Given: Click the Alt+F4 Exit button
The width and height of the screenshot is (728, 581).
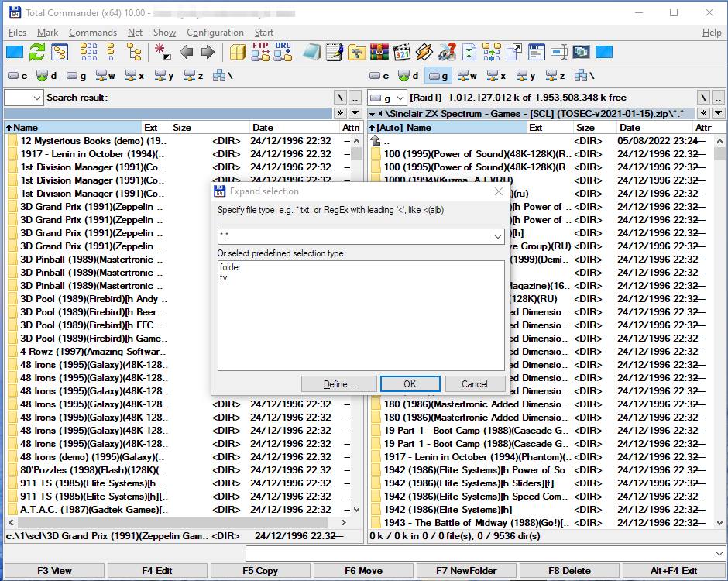Looking at the screenshot, I should [673, 571].
